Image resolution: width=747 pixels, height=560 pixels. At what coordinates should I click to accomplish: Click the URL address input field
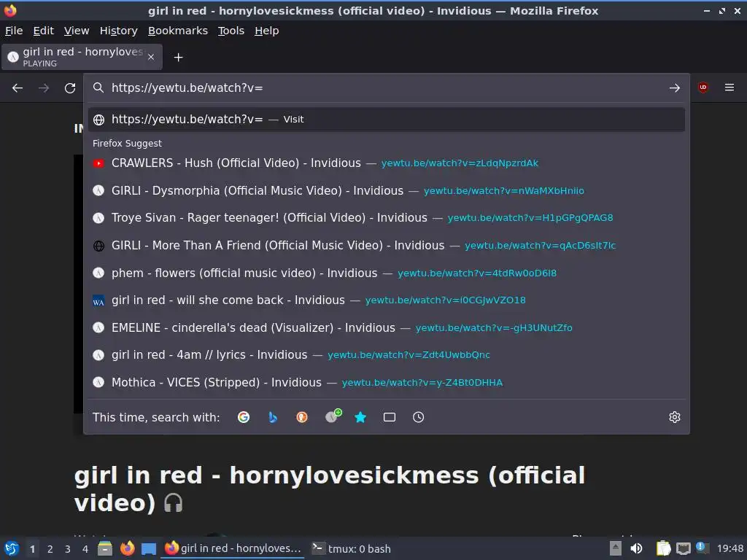[x=386, y=88]
